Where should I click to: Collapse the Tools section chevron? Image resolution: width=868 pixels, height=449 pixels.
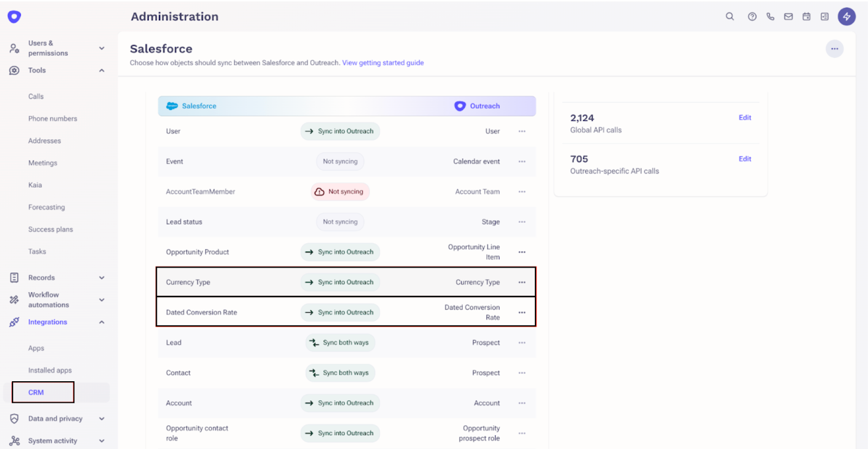pyautogui.click(x=101, y=70)
